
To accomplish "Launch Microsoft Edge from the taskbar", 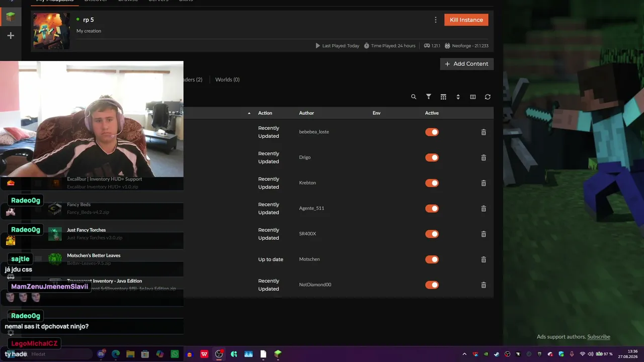I will pos(116,354).
